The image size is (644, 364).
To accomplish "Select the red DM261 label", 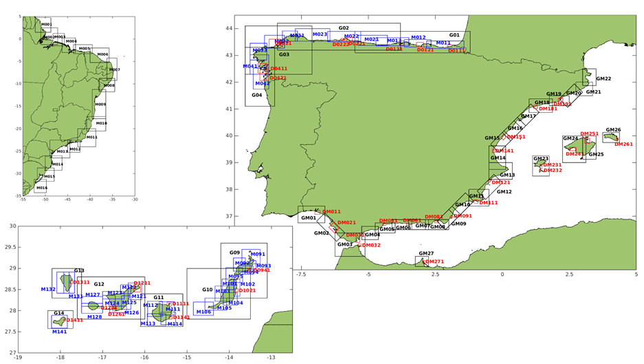I will pyautogui.click(x=623, y=144).
